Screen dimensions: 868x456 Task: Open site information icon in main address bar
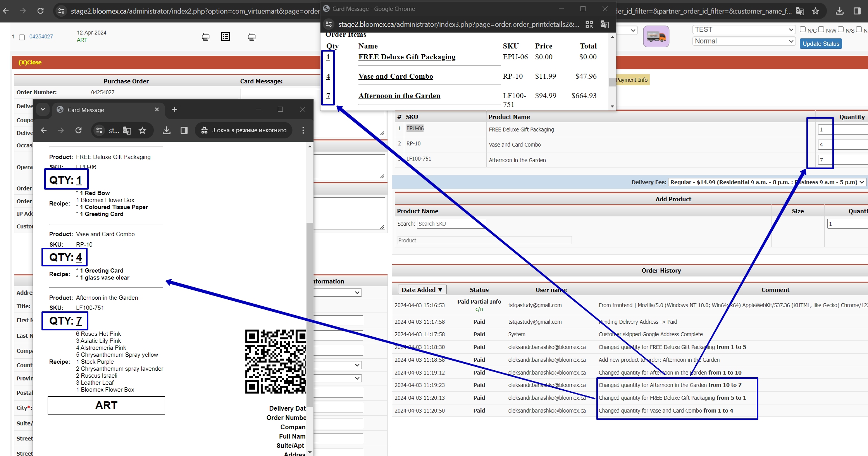[61, 11]
